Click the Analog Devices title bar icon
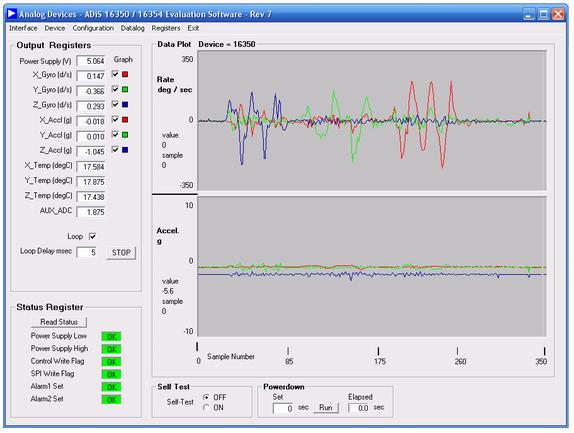The width and height of the screenshot is (574, 433). tap(12, 14)
